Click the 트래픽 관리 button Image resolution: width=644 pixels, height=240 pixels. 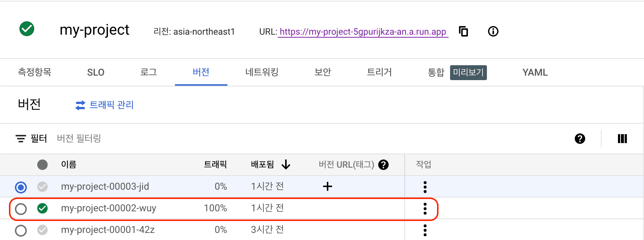(105, 105)
